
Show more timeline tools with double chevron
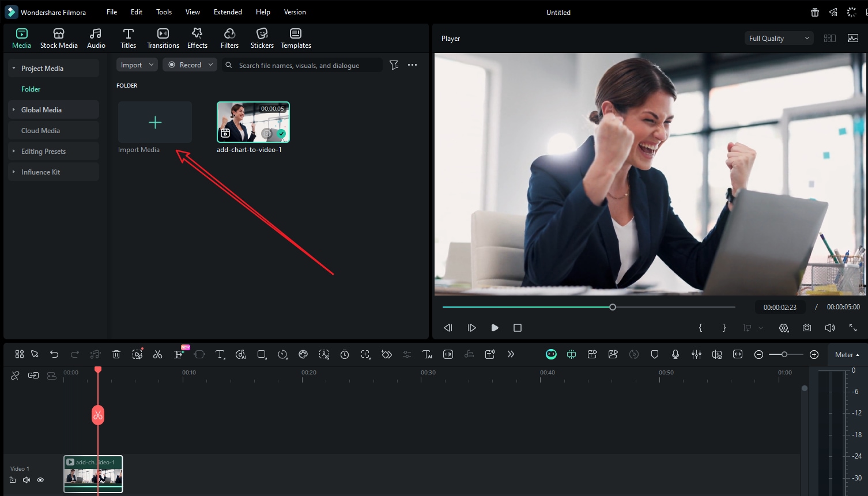click(511, 354)
